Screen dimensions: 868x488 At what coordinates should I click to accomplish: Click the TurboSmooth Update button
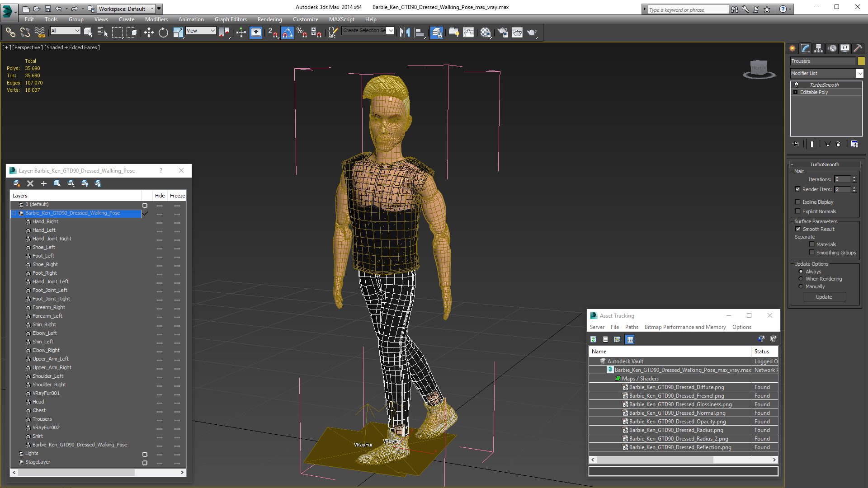click(824, 297)
